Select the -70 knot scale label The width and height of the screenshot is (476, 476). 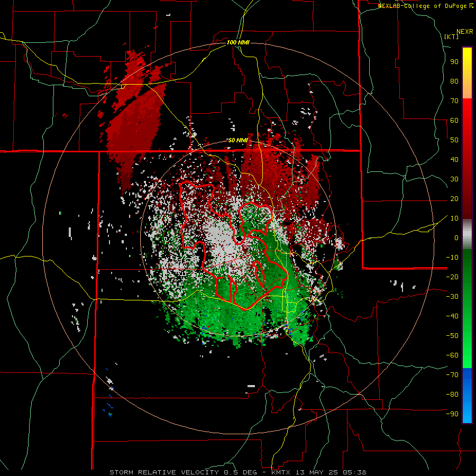(452, 375)
